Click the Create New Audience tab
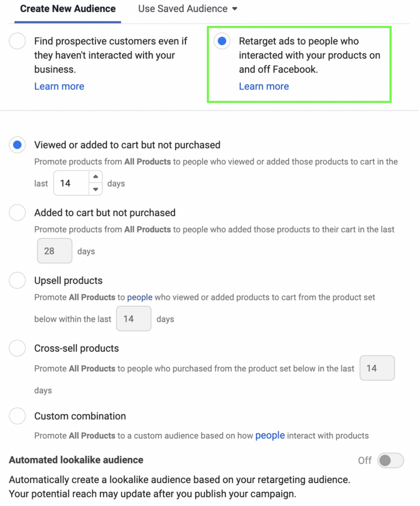Viewport: 420px width, 506px height. pos(67,8)
